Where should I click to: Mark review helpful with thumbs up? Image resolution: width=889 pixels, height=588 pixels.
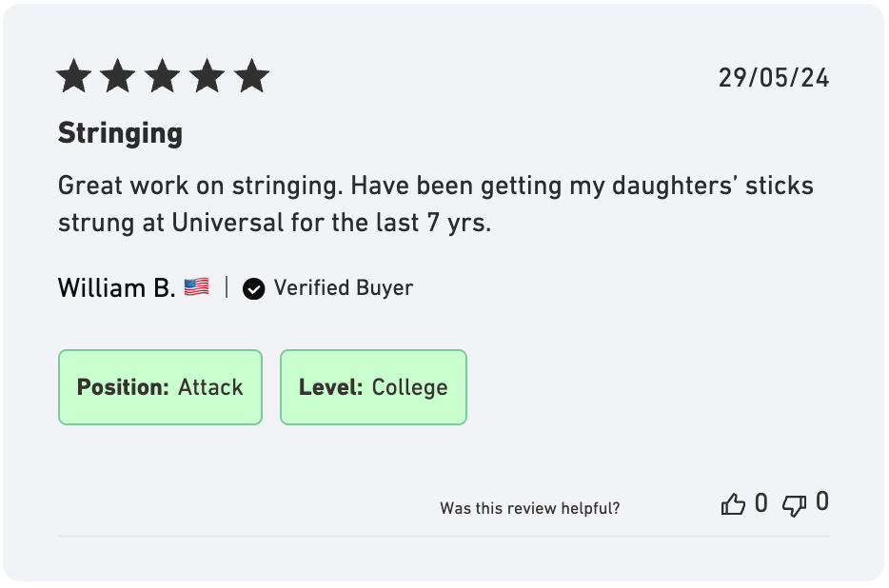[733, 504]
